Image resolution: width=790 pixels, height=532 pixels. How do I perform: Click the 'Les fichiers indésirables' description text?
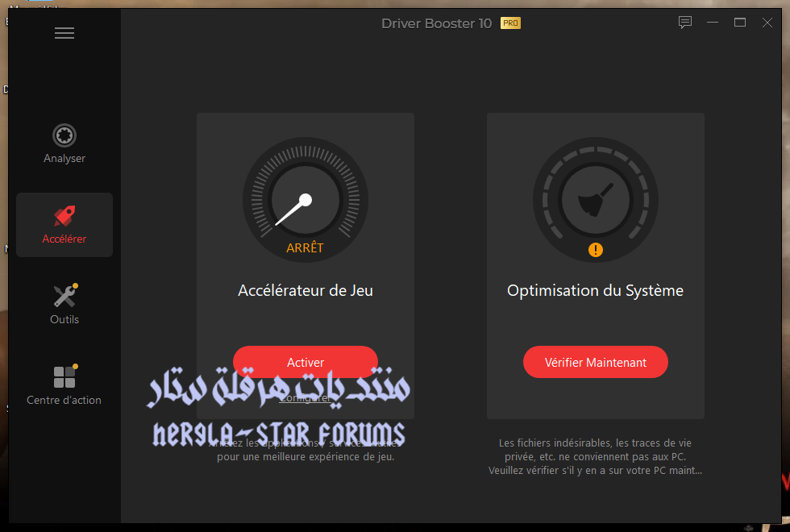tap(596, 456)
